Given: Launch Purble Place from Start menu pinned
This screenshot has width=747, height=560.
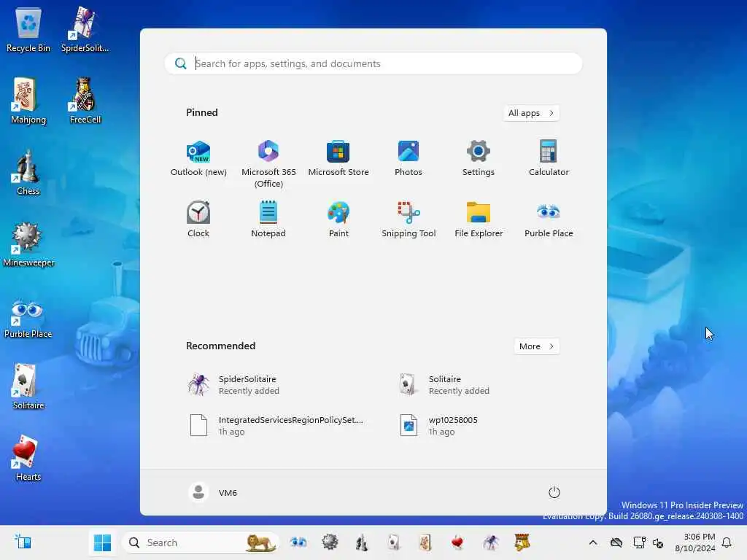Looking at the screenshot, I should (549, 220).
